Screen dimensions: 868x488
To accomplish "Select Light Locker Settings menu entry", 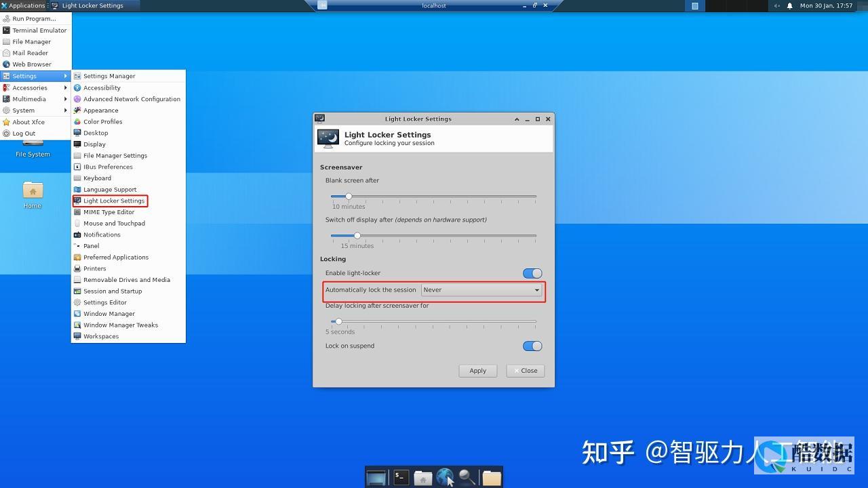I will coord(128,201).
